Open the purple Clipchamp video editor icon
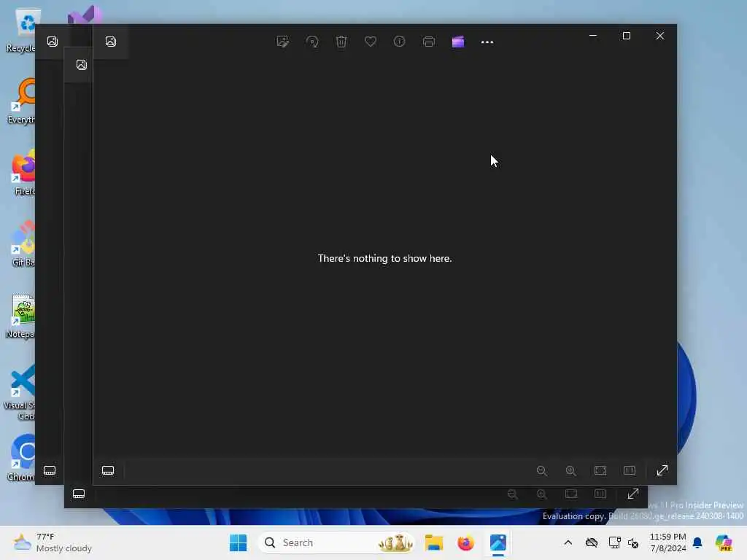 [x=458, y=42]
